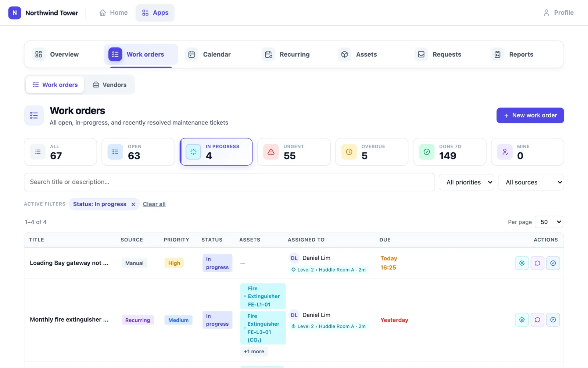Select the Fire Extinguisher FE-L3-01 (CO₂) asset chip
588x368 pixels.
pos(263,328)
